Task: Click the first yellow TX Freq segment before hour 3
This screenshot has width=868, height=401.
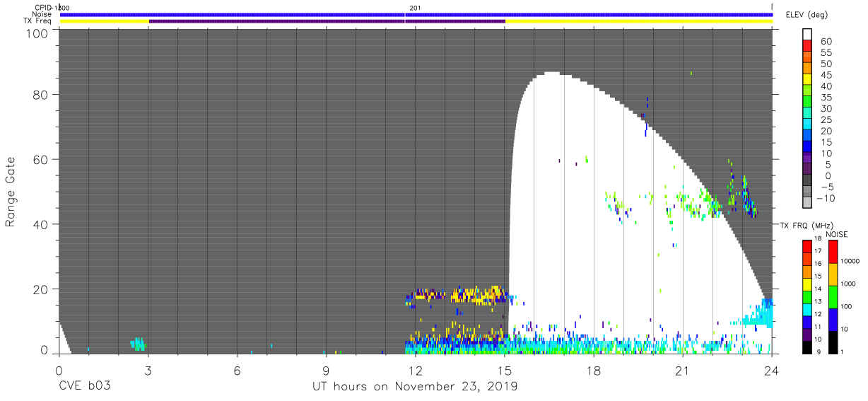Action: coord(104,21)
